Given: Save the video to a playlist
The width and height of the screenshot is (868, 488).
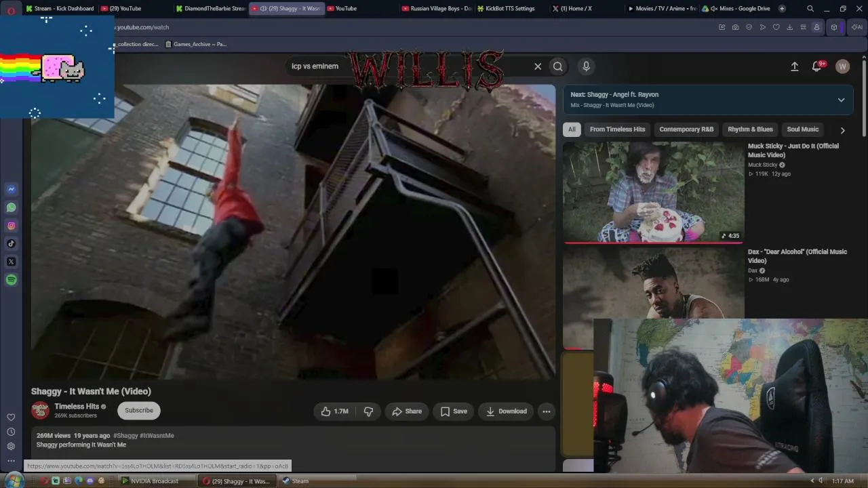Looking at the screenshot, I should pos(454,411).
